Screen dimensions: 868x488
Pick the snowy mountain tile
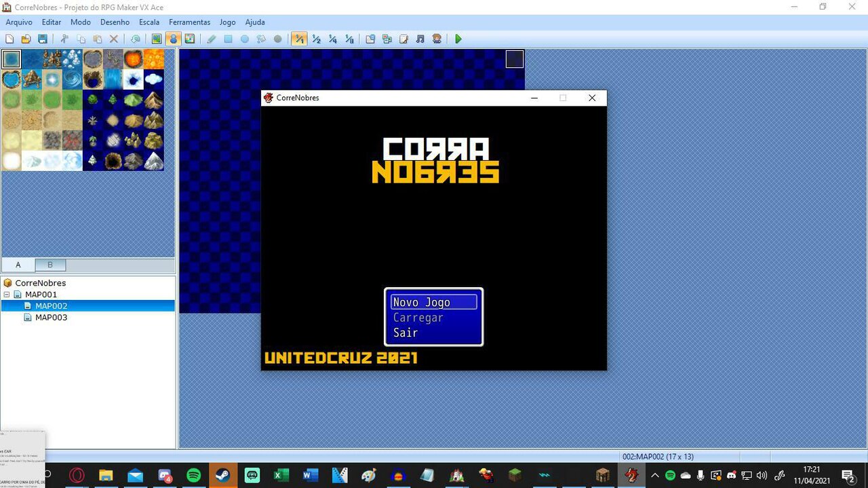tap(154, 161)
